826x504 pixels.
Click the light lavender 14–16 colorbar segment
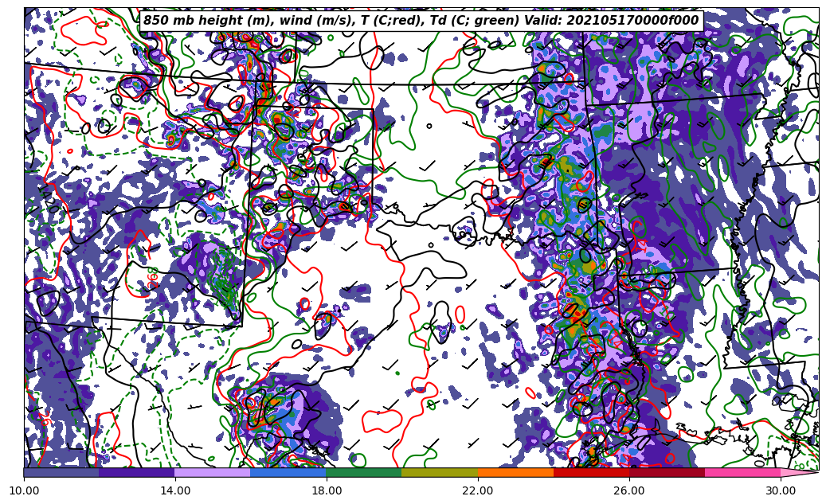[212, 472]
